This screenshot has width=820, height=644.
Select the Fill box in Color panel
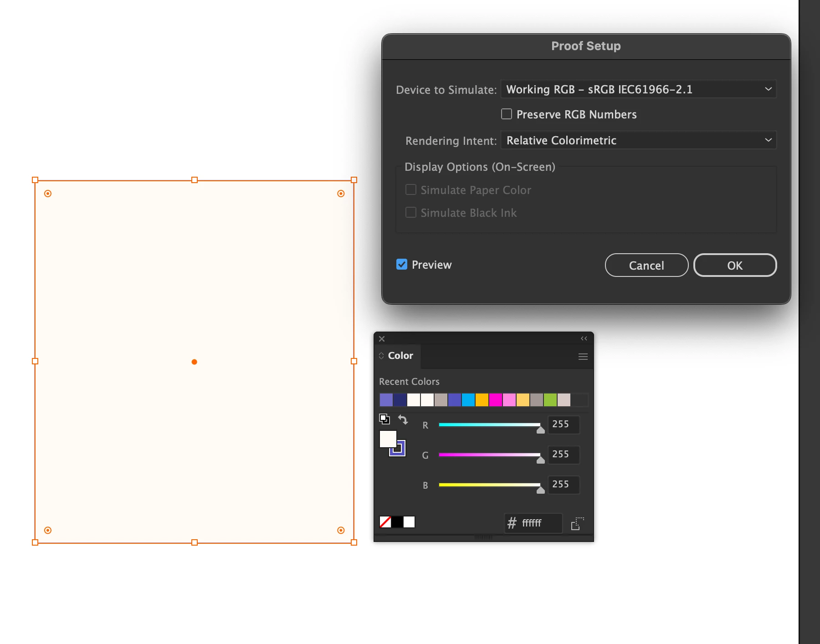[x=388, y=439]
